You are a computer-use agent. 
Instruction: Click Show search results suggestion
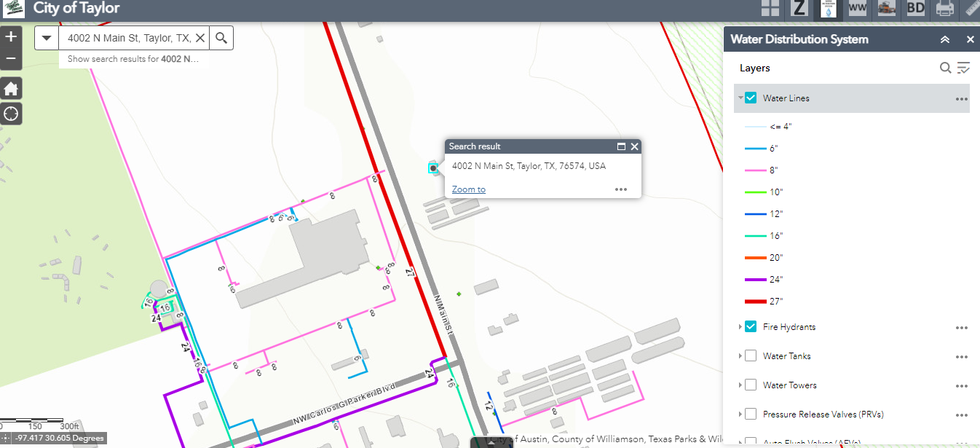133,59
